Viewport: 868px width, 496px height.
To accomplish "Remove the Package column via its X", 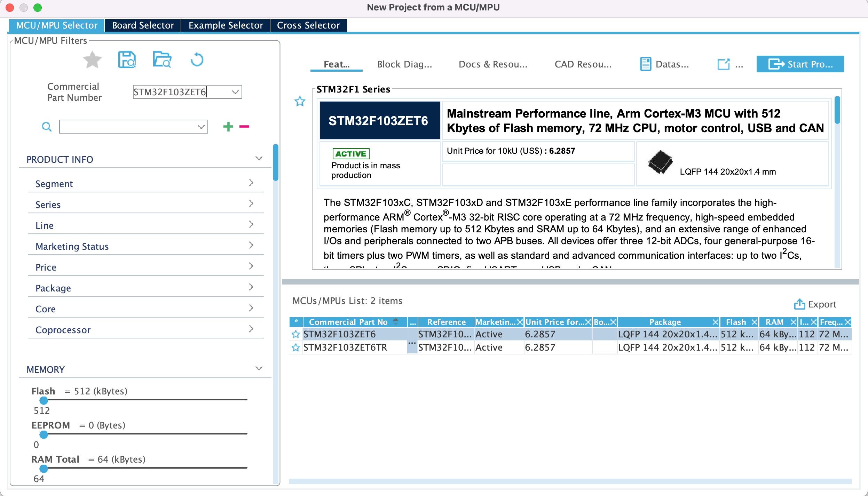I will point(715,322).
